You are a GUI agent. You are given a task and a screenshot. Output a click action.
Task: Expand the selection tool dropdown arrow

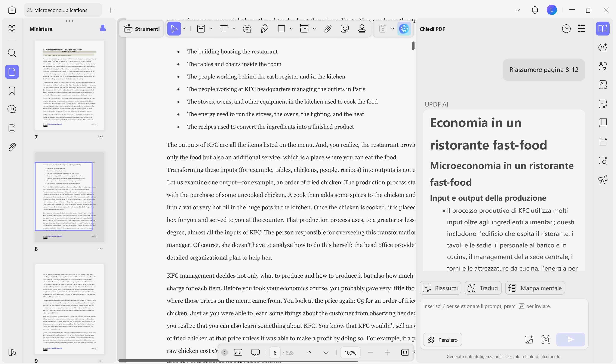(x=184, y=29)
